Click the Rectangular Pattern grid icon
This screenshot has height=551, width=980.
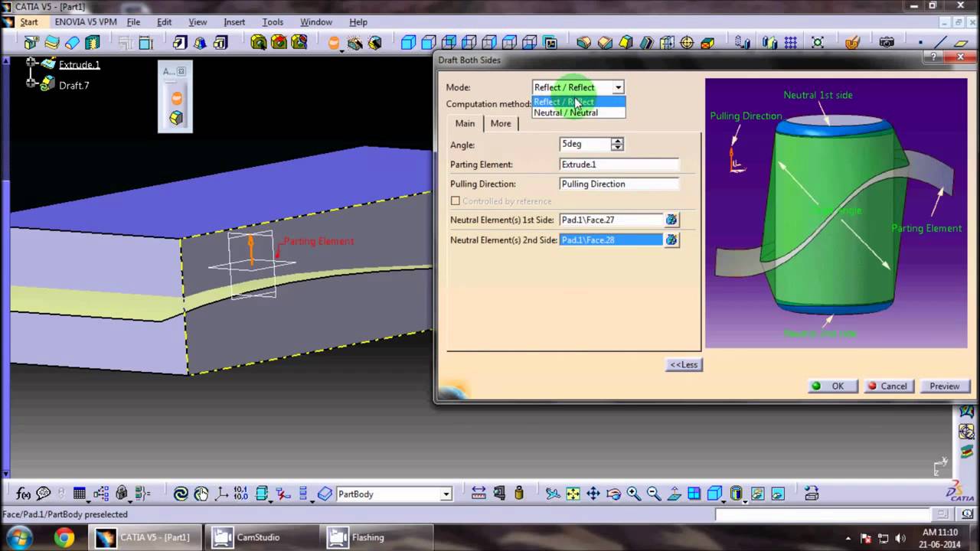tap(790, 43)
